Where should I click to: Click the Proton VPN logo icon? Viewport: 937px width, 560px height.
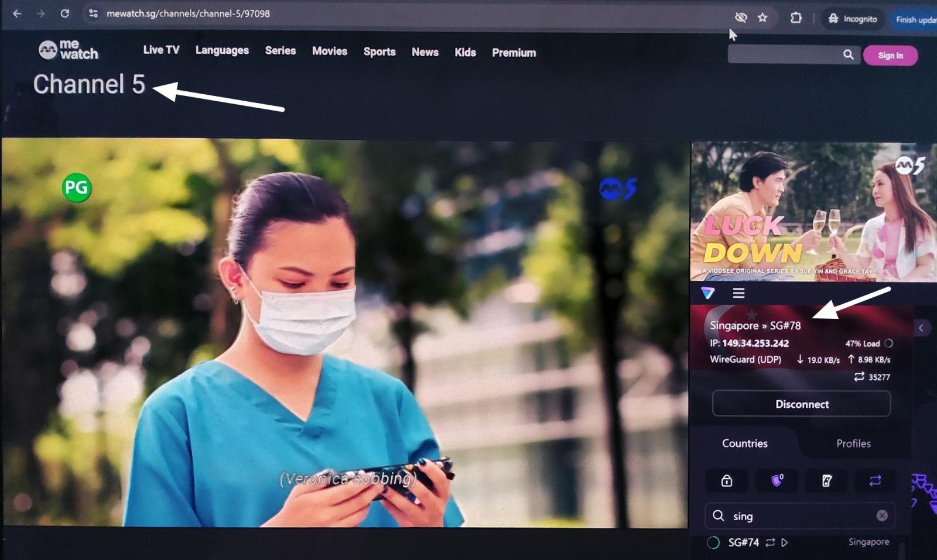[708, 293]
